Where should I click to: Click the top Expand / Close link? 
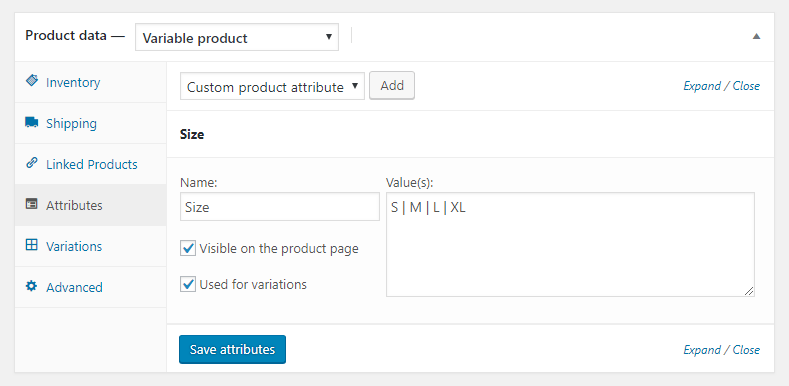(x=722, y=86)
